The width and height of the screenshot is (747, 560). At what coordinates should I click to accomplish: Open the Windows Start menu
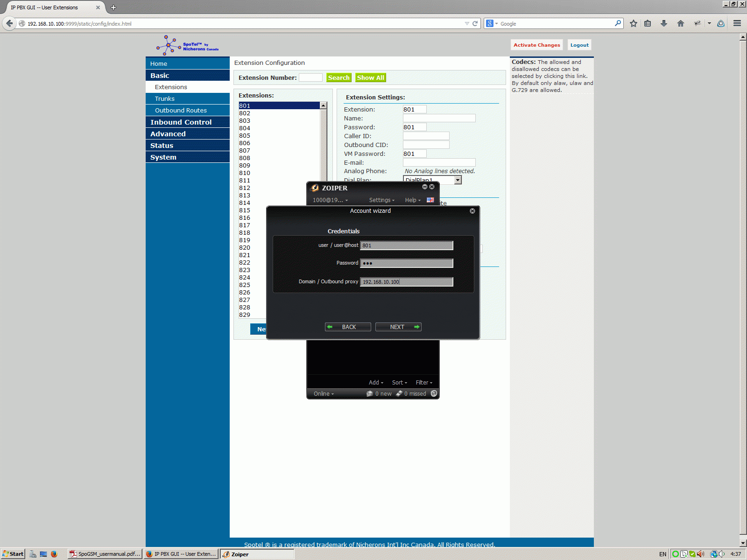13,554
